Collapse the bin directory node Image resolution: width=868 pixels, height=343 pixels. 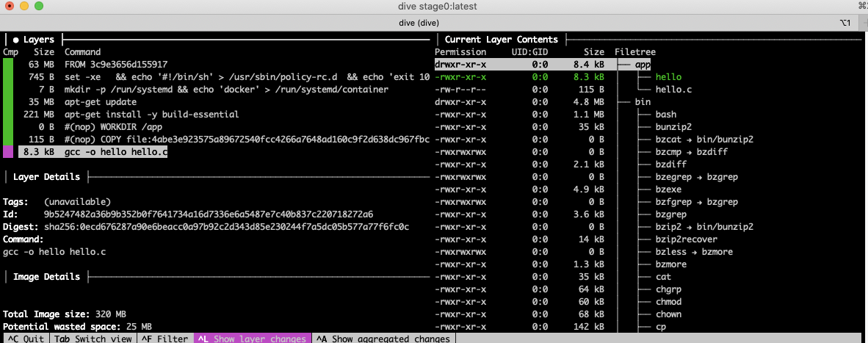(x=643, y=102)
